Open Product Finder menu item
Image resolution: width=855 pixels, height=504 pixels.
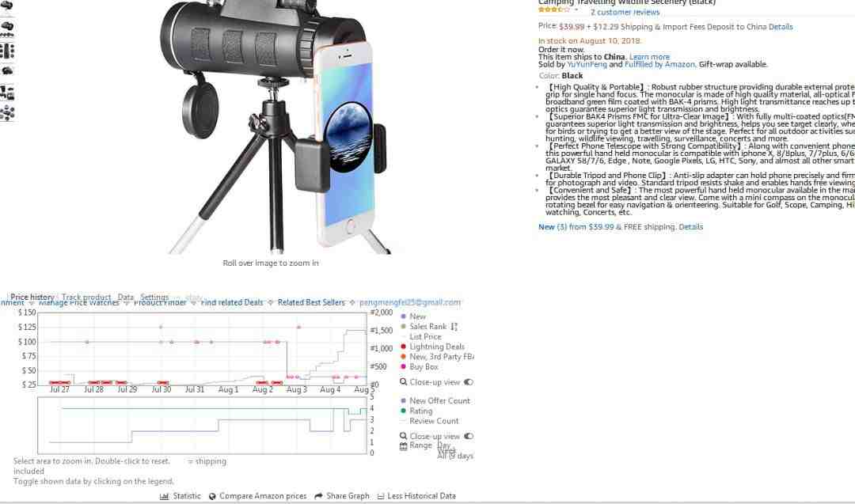click(x=160, y=303)
